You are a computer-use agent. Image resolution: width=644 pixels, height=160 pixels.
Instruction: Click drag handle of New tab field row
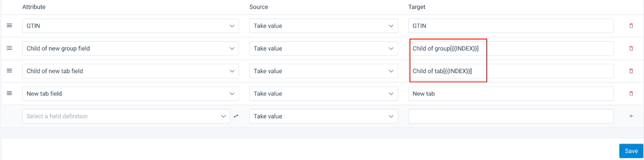pos(9,93)
